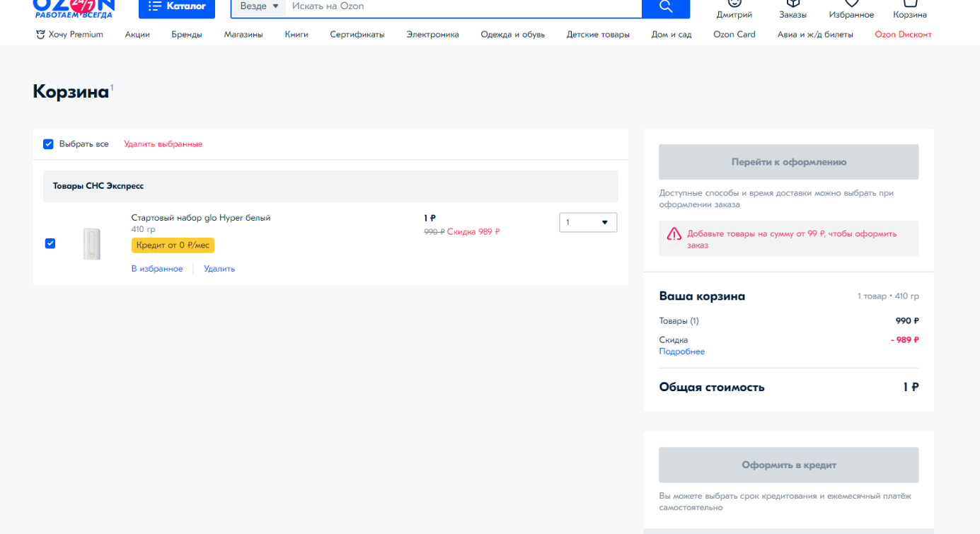Open the Детские товары category
This screenshot has height=534, width=980.
point(598,35)
